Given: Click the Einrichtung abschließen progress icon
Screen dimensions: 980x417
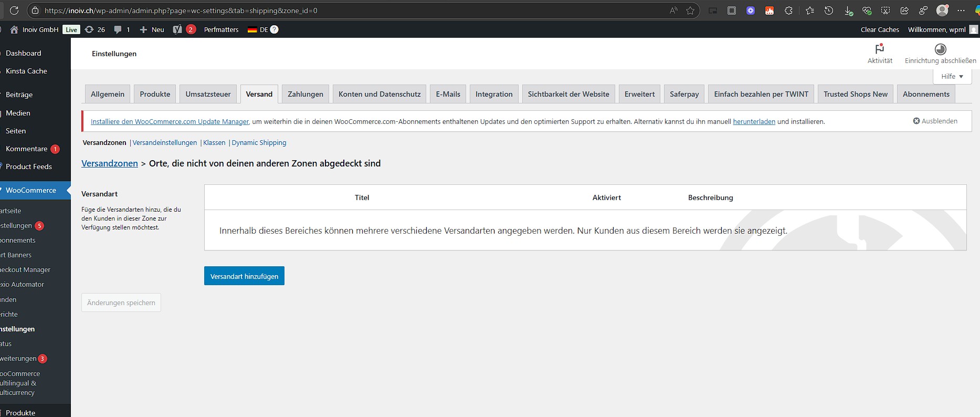Looking at the screenshot, I should (940, 49).
